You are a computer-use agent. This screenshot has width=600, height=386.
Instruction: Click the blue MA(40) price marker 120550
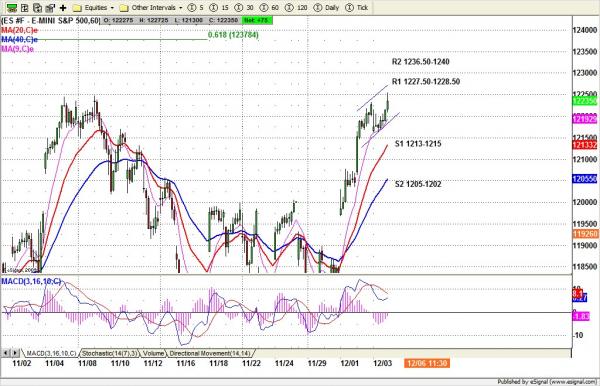pyautogui.click(x=585, y=179)
